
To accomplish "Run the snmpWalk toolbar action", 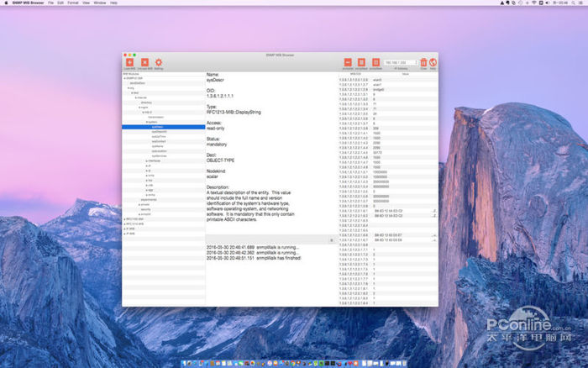I will coord(375,62).
